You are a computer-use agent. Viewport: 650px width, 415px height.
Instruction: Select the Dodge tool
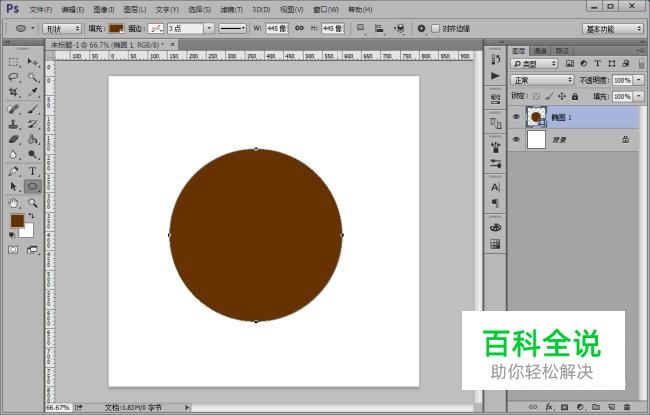tap(32, 155)
